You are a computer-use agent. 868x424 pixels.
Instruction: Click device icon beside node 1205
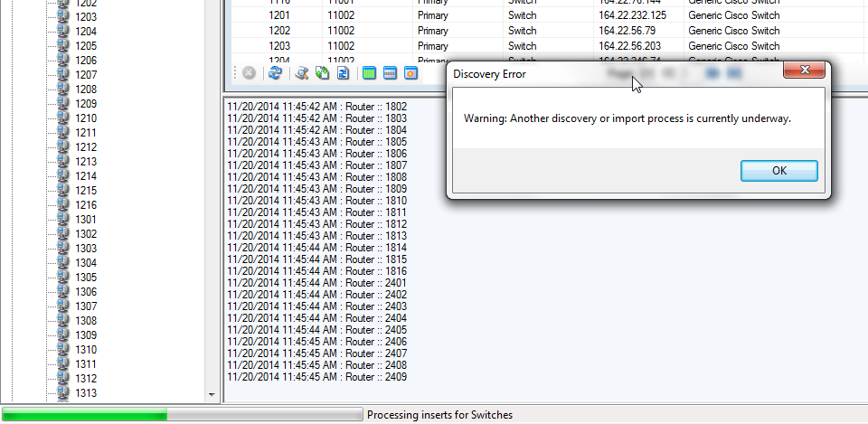coord(63,46)
